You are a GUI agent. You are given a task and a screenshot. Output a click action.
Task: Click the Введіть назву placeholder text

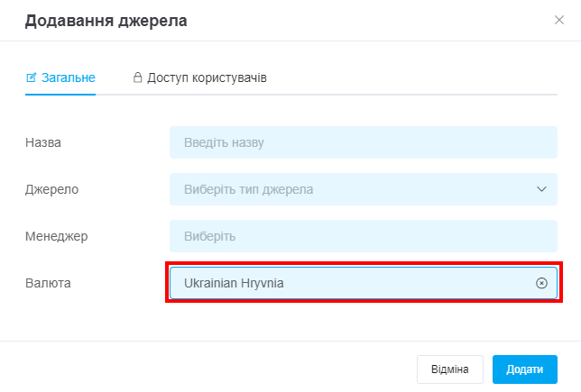coord(224,142)
